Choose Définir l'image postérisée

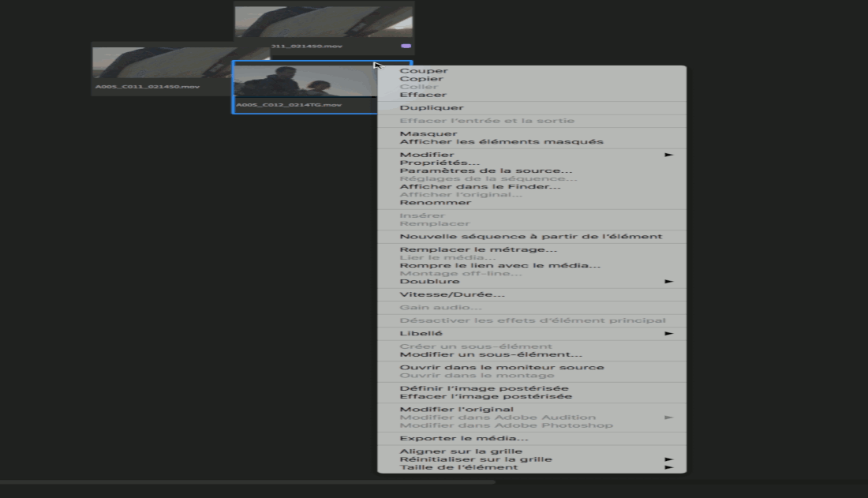click(x=531, y=388)
